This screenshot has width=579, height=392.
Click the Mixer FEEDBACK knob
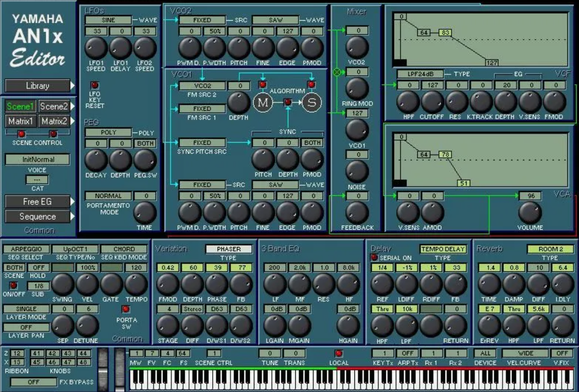tap(357, 212)
